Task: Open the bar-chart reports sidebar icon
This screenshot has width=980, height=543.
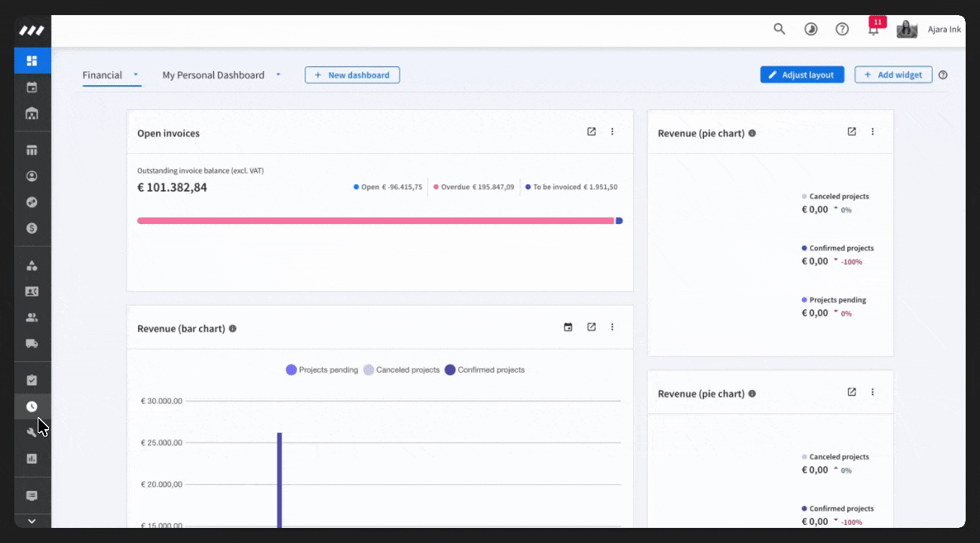Action: click(x=32, y=459)
